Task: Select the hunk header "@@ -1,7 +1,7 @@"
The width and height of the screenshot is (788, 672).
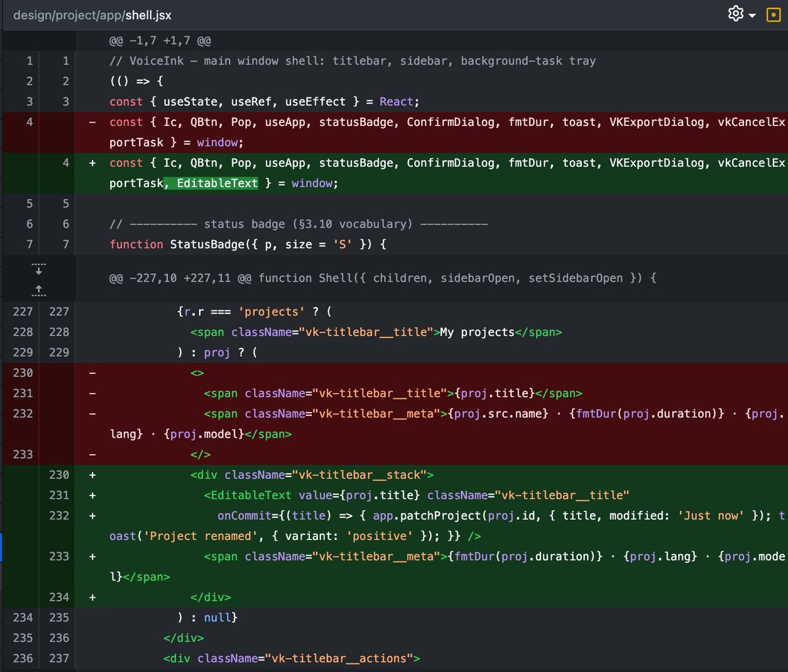Action: (x=160, y=41)
